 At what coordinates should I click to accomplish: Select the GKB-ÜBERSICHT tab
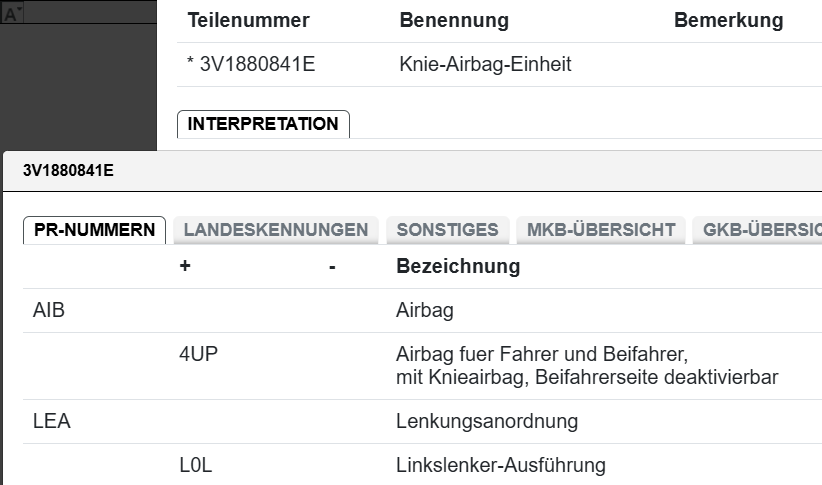pos(760,230)
